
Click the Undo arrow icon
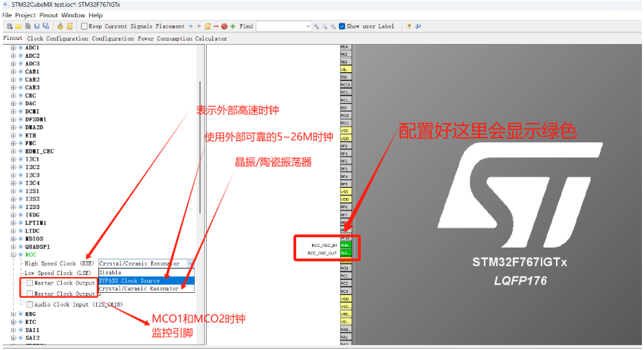coord(191,26)
